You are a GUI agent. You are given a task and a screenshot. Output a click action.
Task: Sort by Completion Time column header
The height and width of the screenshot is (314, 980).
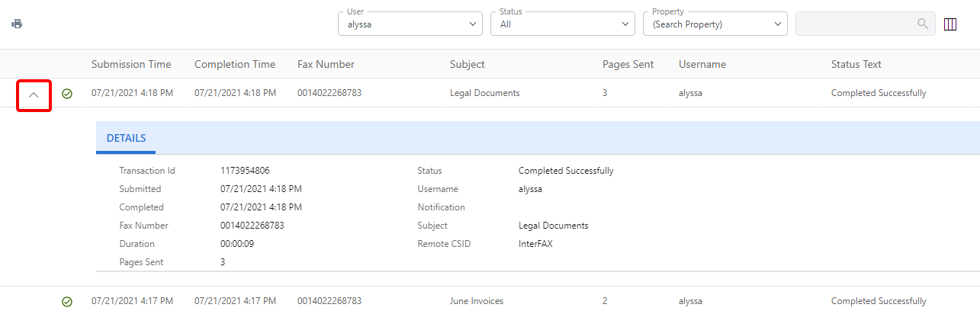pyautogui.click(x=235, y=64)
